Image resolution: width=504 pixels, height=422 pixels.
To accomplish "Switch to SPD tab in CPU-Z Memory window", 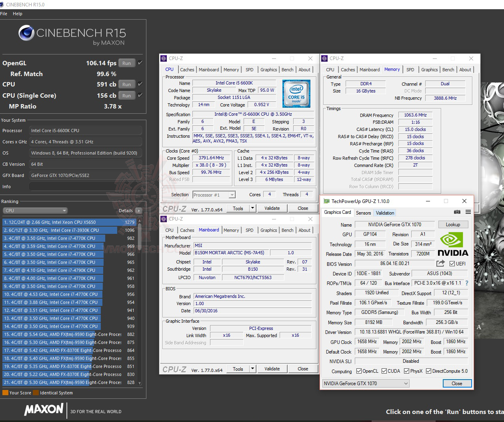I will pos(410,70).
